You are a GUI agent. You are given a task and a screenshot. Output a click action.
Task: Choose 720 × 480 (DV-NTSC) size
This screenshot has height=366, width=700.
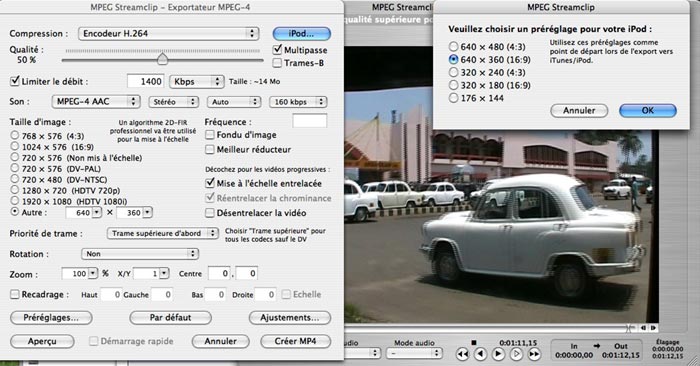tap(15, 179)
